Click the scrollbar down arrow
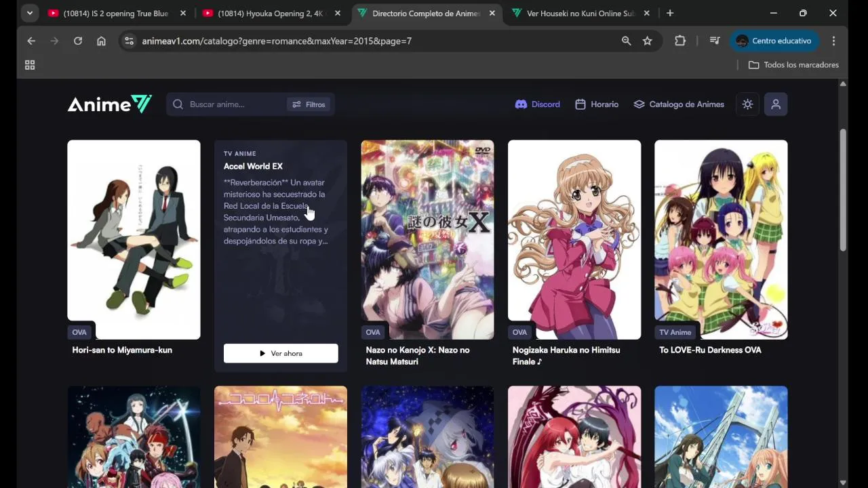 point(843,483)
